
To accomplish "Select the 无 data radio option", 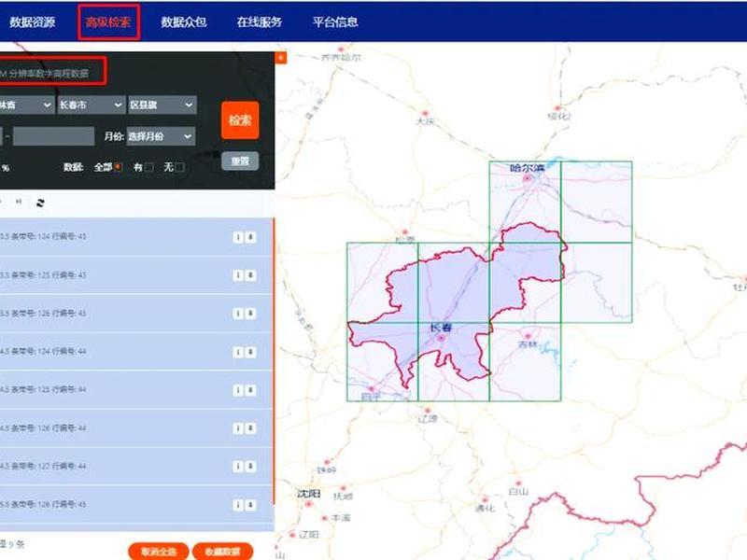I will 179,167.
